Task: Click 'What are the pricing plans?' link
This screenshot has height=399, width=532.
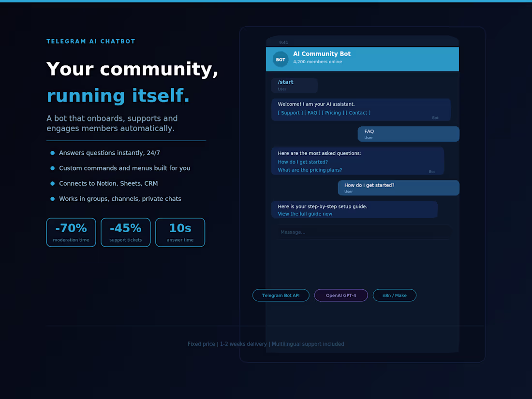Action: (310, 170)
